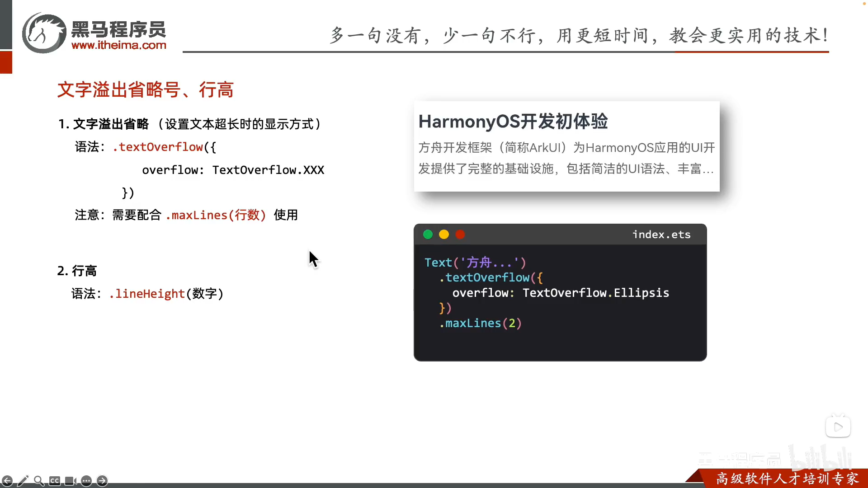Open more slideshow options menu
This screenshot has height=488, width=868.
pyautogui.click(x=86, y=481)
